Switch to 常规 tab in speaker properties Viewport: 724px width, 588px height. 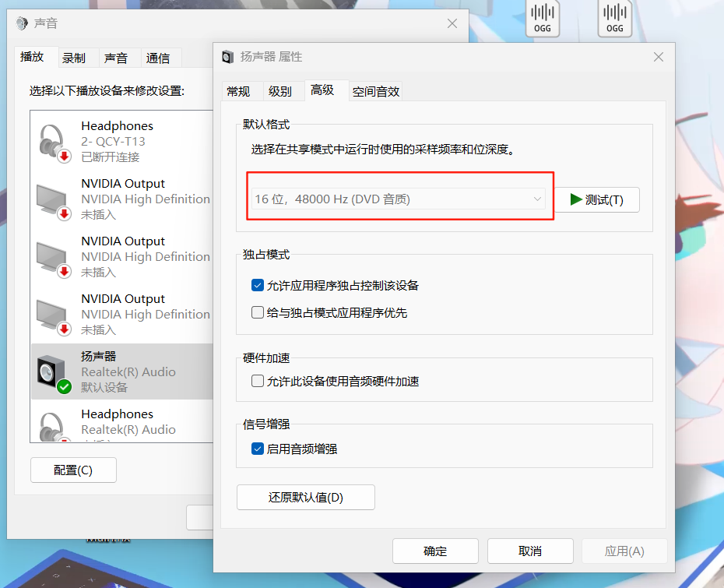coord(238,91)
